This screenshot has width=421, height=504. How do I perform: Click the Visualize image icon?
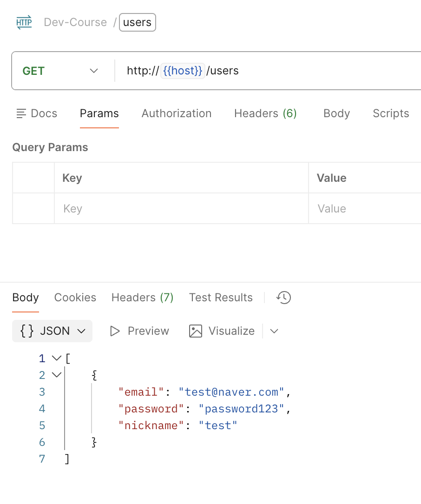pos(196,331)
